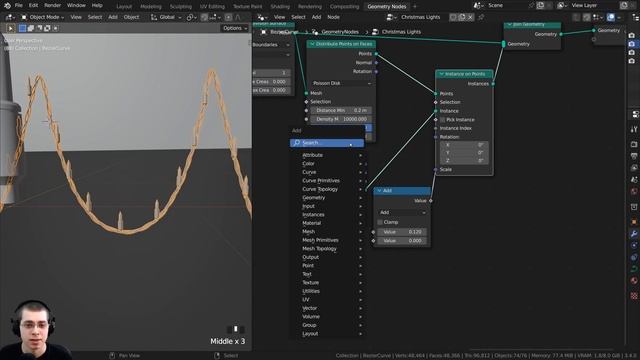640x360 pixels.
Task: Add a new workspace with plus button
Action: (415, 6)
